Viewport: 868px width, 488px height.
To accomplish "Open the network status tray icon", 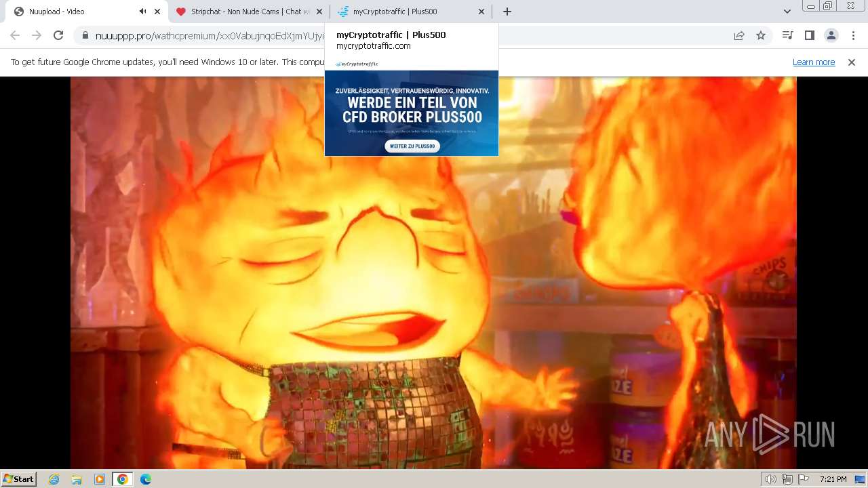I will click(x=787, y=479).
